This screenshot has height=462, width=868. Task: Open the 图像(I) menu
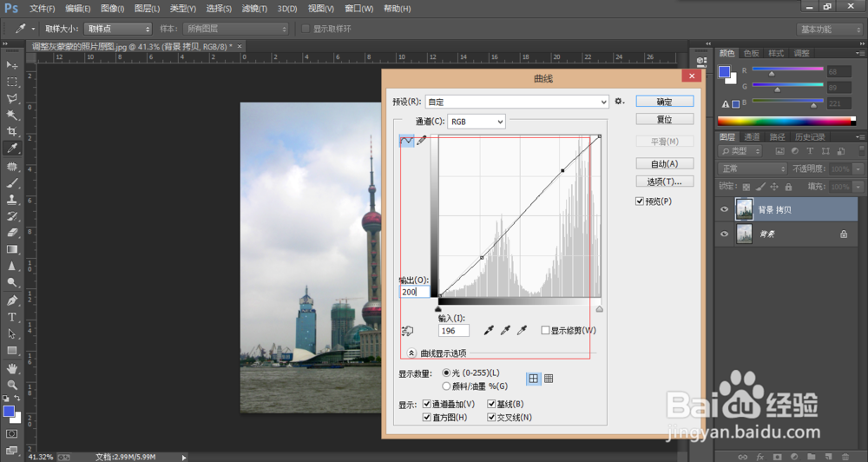[112, 9]
